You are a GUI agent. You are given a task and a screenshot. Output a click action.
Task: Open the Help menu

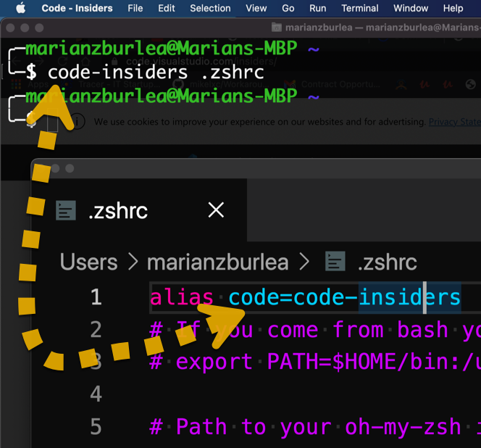[453, 8]
